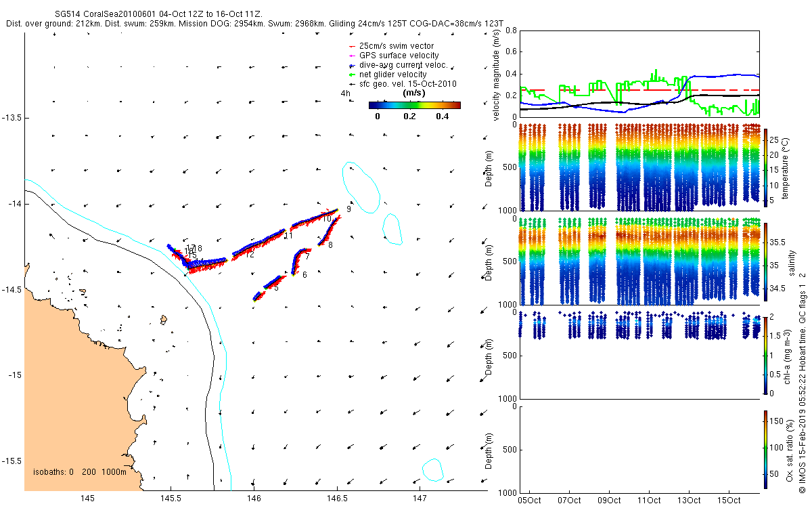
Task: Click dive number 12 on glider track
Action: coord(250,254)
